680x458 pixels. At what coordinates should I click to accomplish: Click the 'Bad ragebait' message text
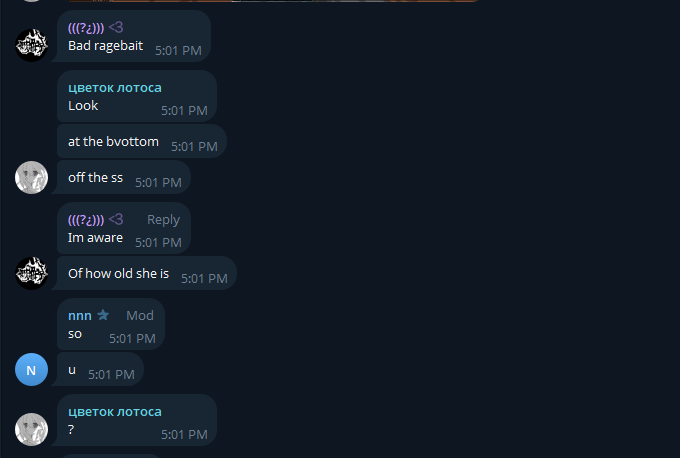[105, 46]
